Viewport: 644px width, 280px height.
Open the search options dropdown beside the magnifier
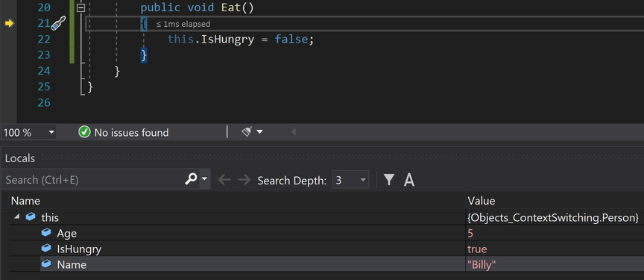(x=204, y=179)
